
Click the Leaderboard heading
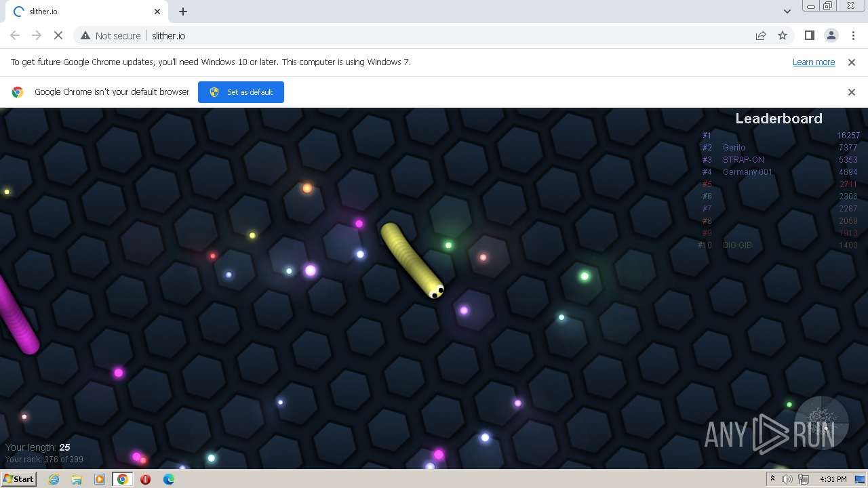(x=778, y=118)
